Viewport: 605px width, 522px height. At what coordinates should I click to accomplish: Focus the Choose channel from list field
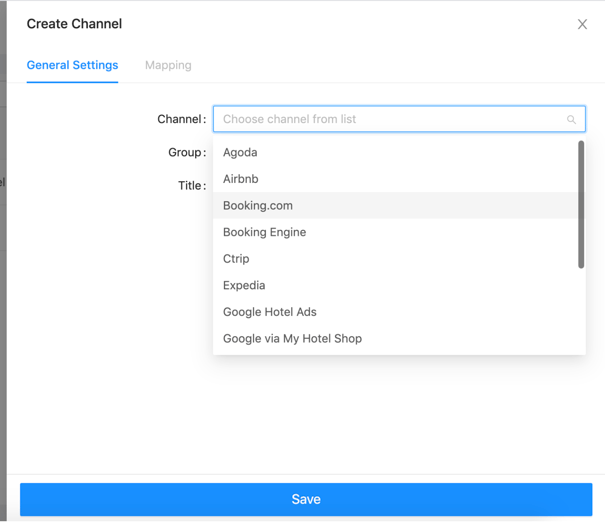click(399, 119)
